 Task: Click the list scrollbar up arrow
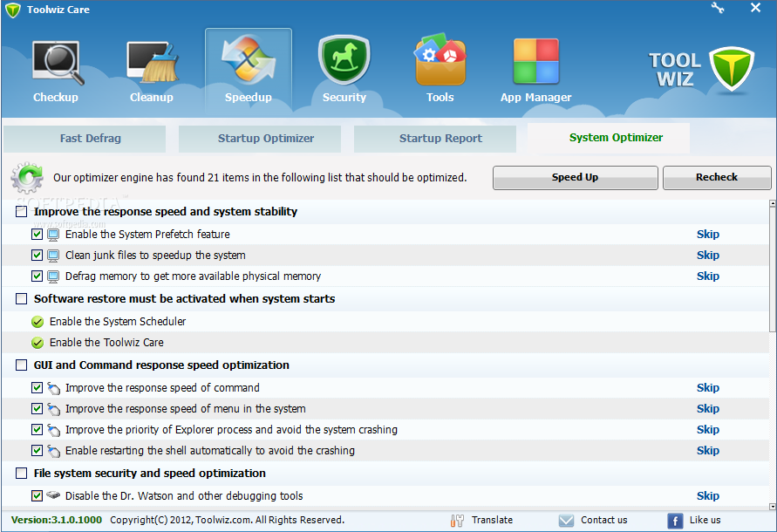773,203
